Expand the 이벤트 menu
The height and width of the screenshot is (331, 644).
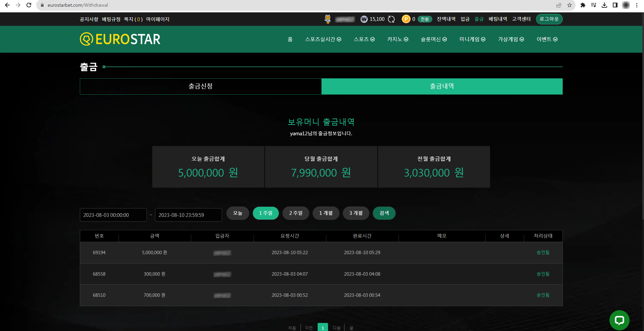coord(547,39)
